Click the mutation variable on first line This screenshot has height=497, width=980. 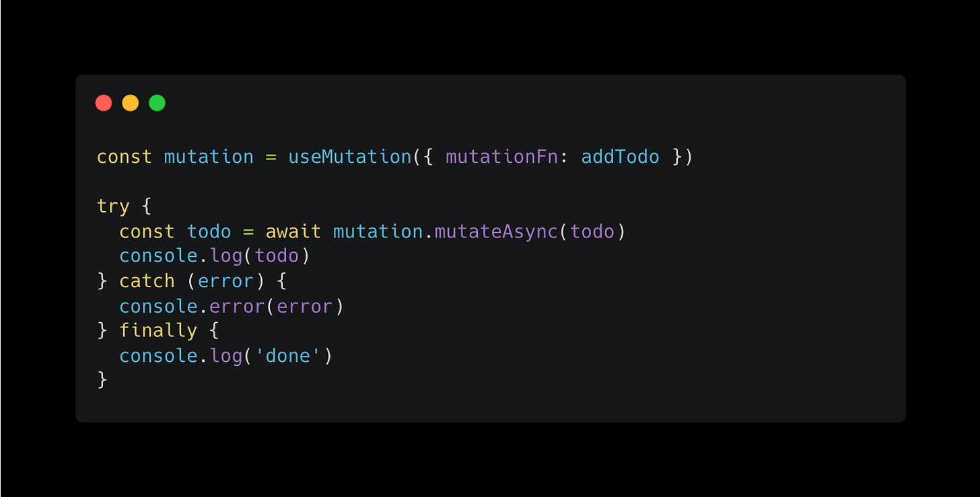click(x=209, y=157)
